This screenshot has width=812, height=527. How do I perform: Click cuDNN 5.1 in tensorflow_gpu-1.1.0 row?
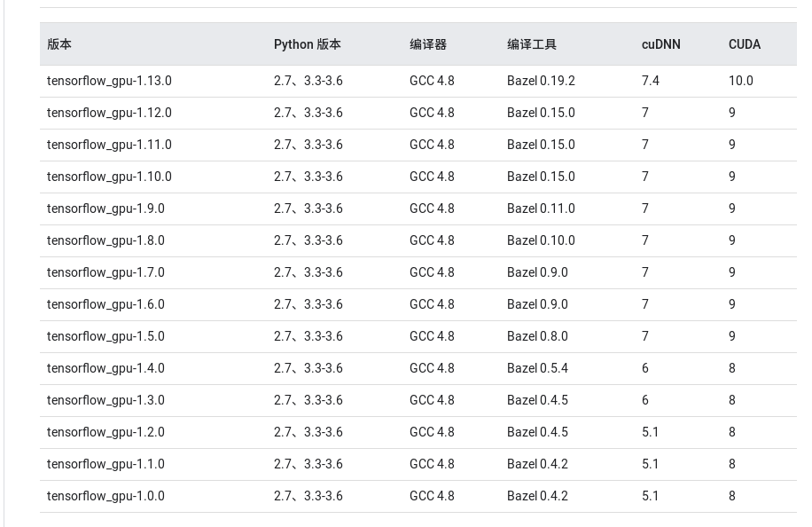(x=650, y=464)
